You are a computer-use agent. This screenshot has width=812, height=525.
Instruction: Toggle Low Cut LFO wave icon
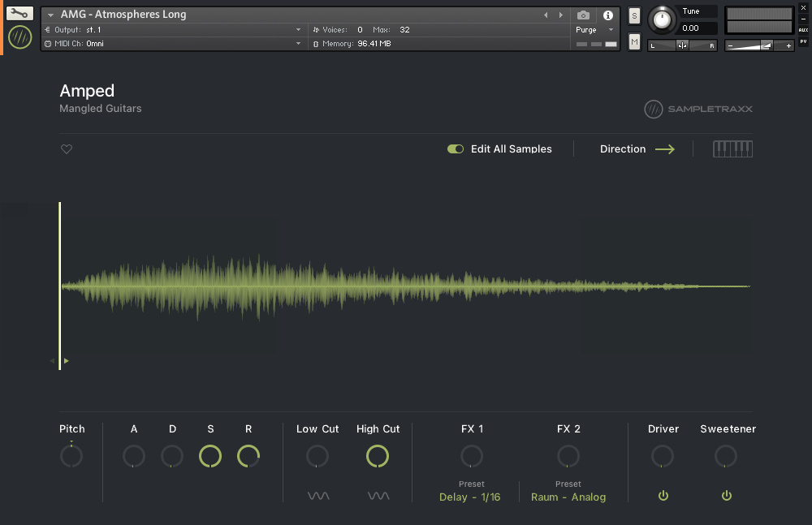pyautogui.click(x=318, y=496)
